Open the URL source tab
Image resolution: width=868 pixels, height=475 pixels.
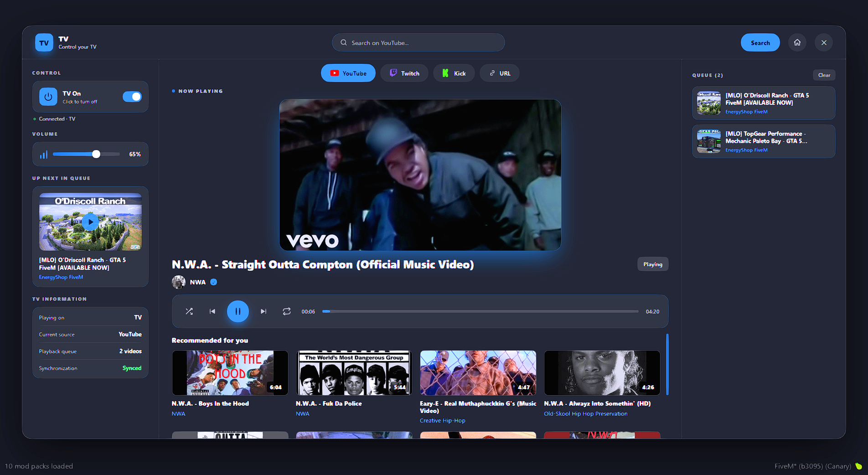coord(500,73)
